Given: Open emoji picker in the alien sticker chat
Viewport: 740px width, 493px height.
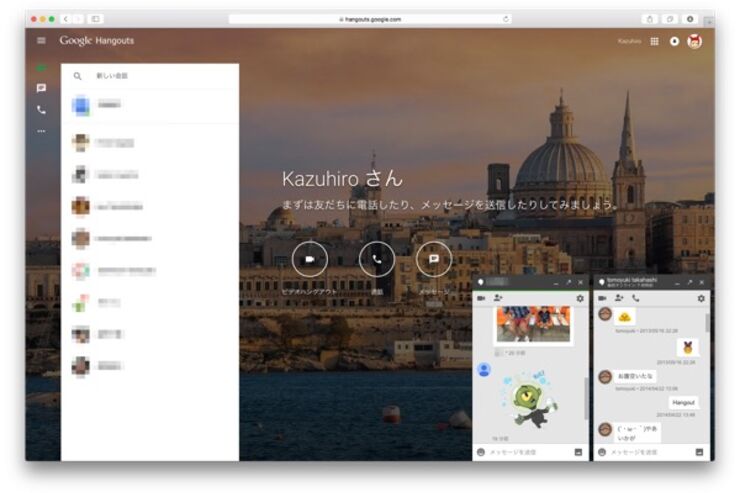Looking at the screenshot, I should [x=481, y=452].
